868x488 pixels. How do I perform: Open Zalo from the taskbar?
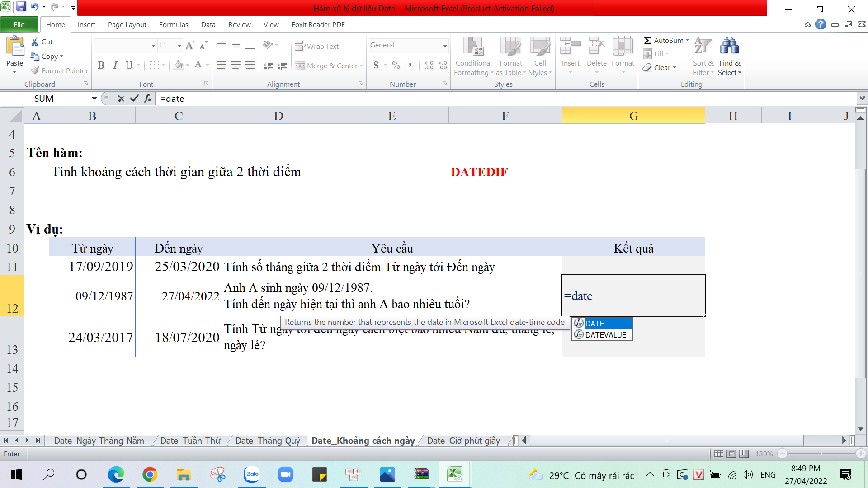(252, 474)
